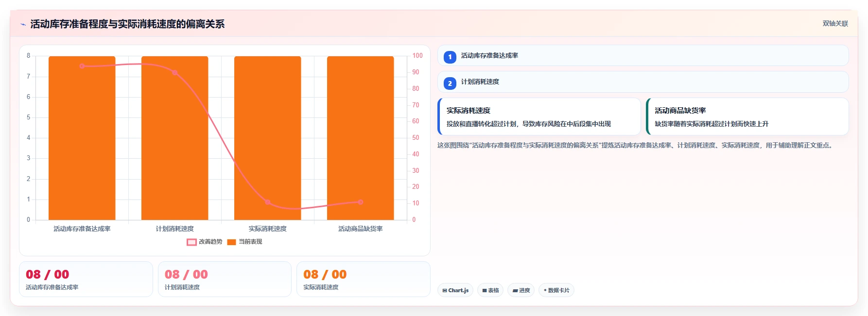This screenshot has width=868, height=316.
Task: Click the orange 当前表现 legend swatch
Action: (231, 242)
